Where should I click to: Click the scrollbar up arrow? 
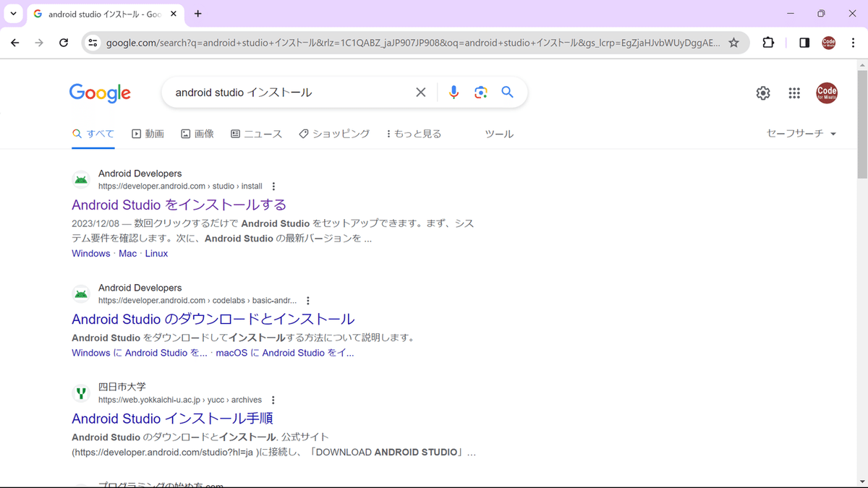862,65
